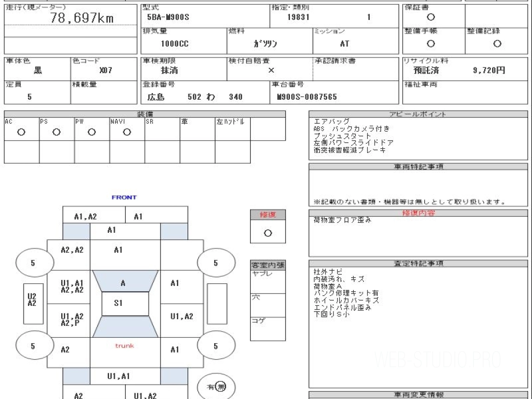Click the circle mark under 保証書
This screenshot has width=532, height=399.
pyautogui.click(x=430, y=17)
